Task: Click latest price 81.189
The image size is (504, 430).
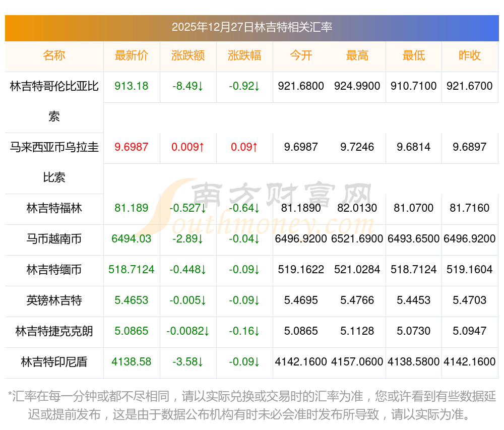Action: click(131, 208)
